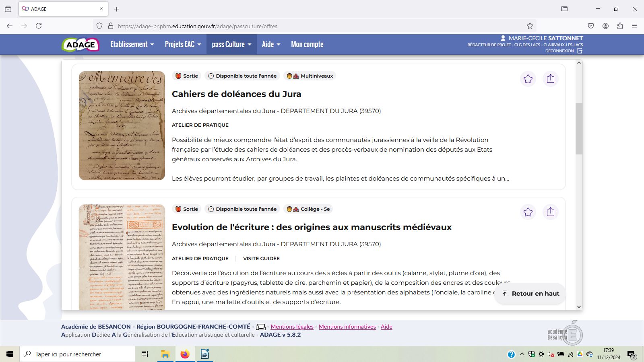Click the padlock site information icon

click(111, 26)
